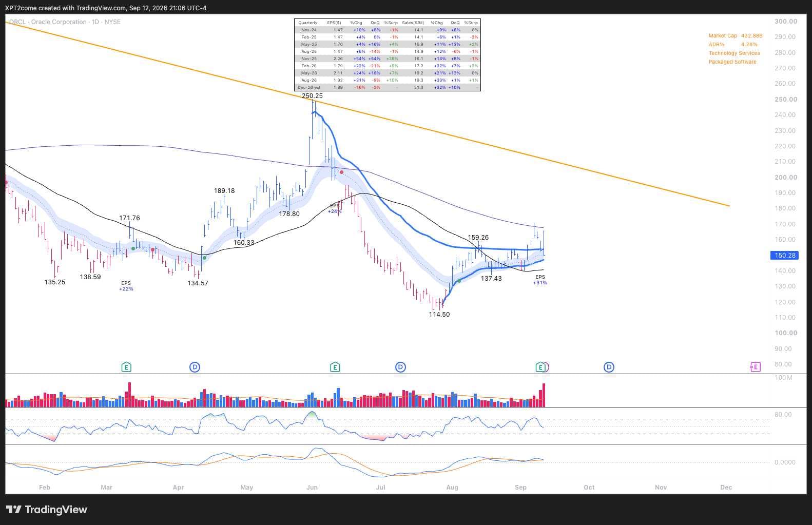Viewport: 812px width, 525px height.
Task: Click the April dividend D marker
Action: (195, 367)
